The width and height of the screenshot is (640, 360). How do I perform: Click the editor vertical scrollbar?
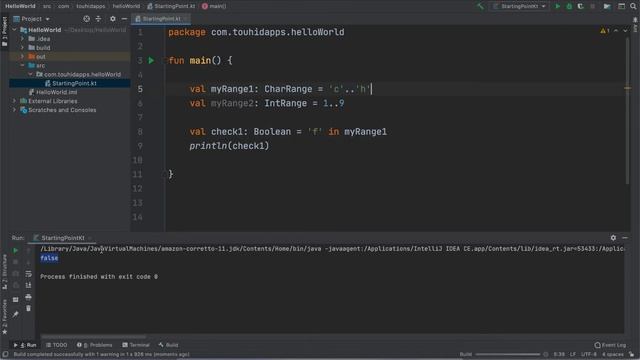[627, 110]
